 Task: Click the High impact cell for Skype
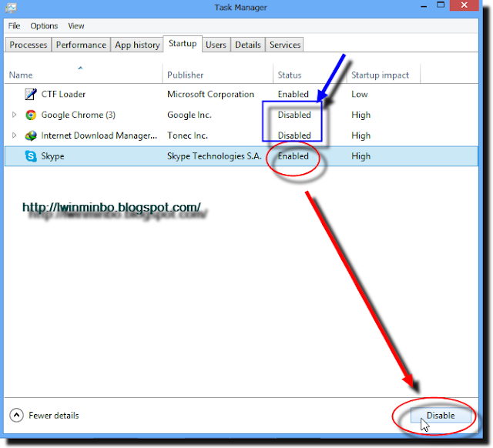click(x=361, y=156)
